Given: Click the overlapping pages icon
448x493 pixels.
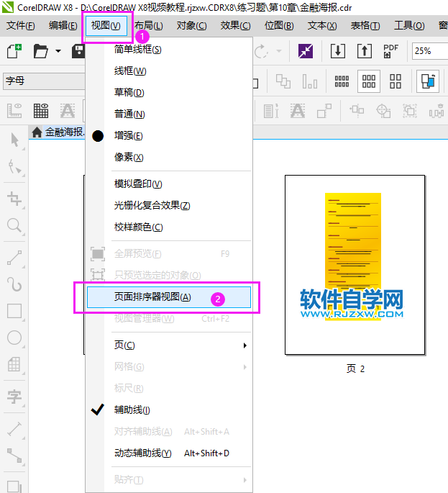Looking at the screenshot, I should click(x=283, y=81).
